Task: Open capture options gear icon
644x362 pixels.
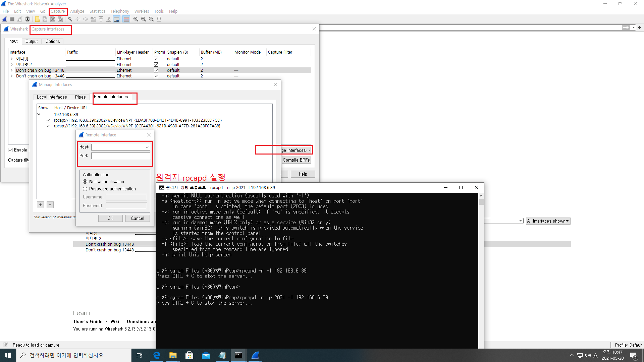Action: point(28,19)
